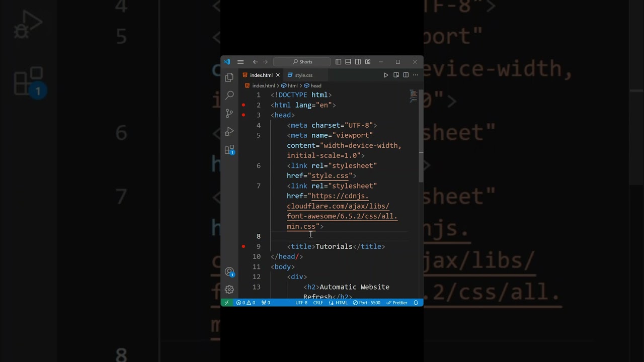Open the Manage gear settings menu
Screen dimensions: 644x362
point(229,290)
